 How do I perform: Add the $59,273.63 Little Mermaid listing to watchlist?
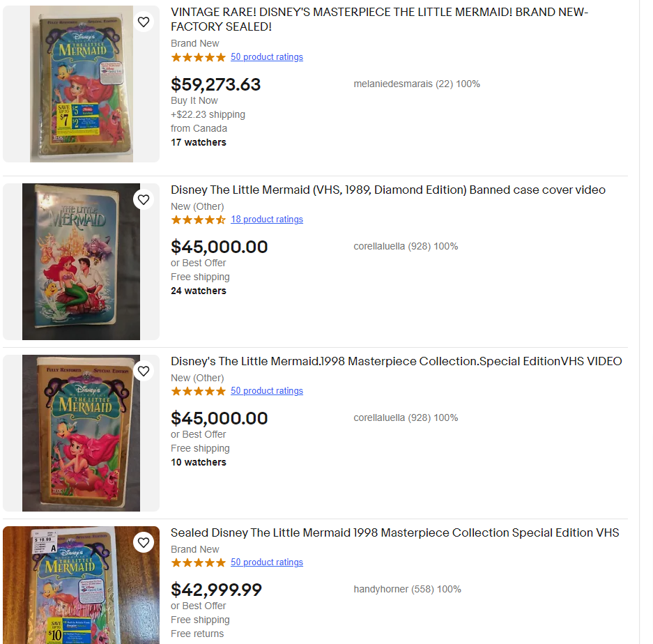(x=144, y=22)
